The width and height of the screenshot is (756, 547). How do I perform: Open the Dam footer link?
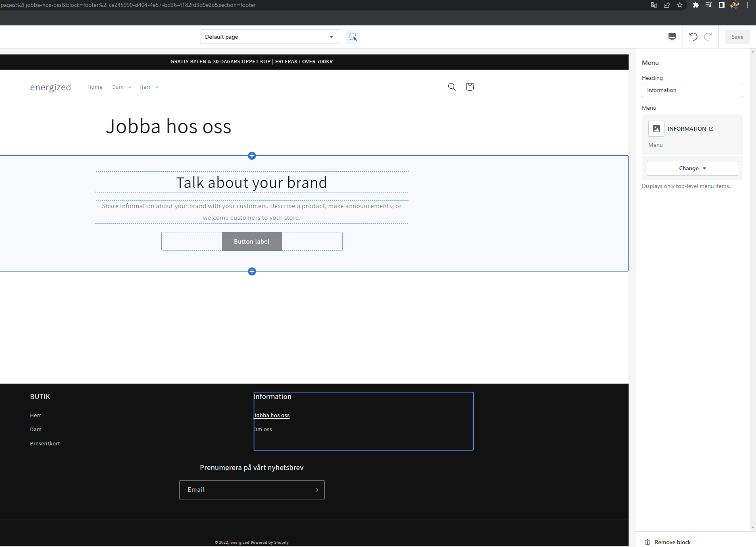(36, 429)
